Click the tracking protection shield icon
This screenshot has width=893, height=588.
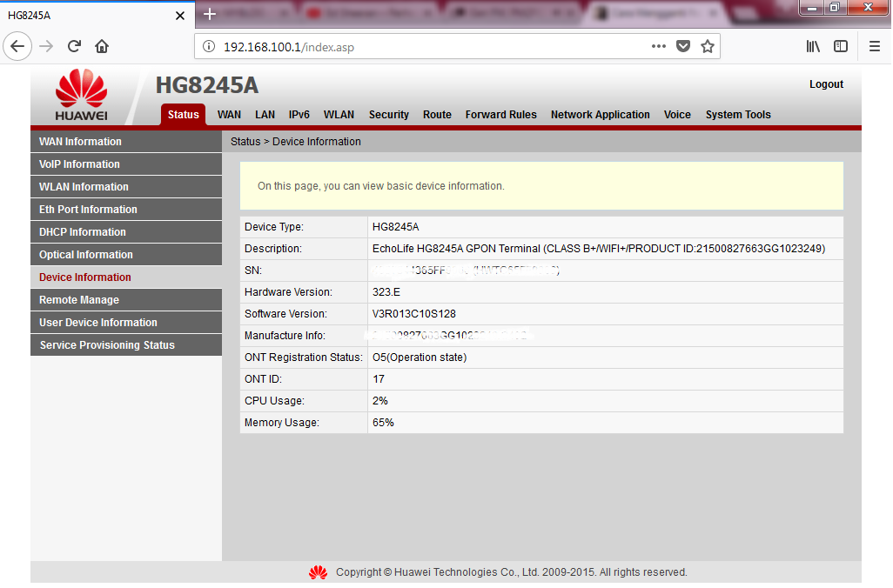coord(683,46)
